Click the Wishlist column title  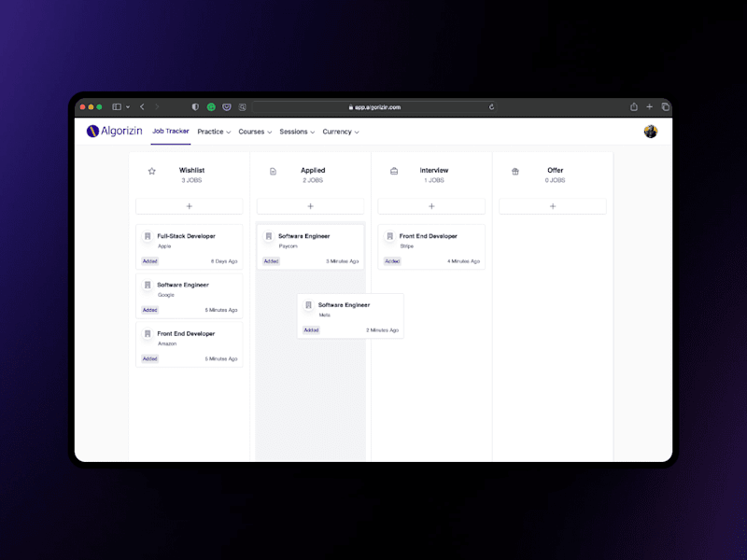point(191,170)
